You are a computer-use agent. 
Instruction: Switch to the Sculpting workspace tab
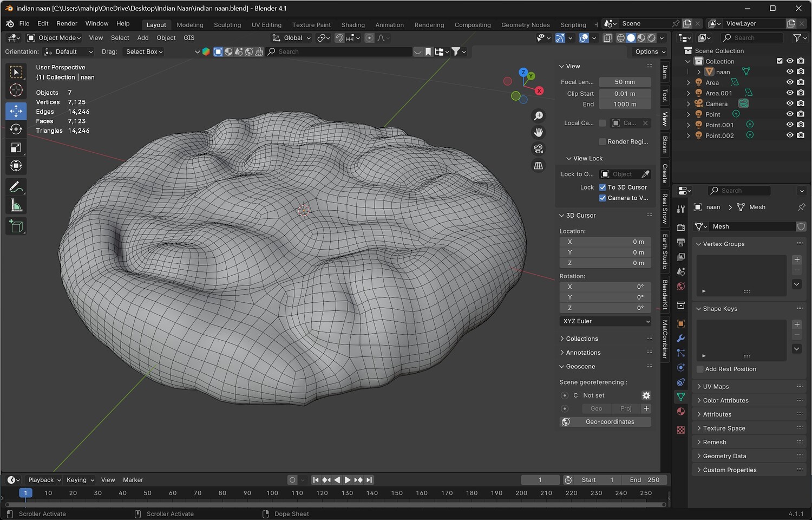tap(227, 25)
